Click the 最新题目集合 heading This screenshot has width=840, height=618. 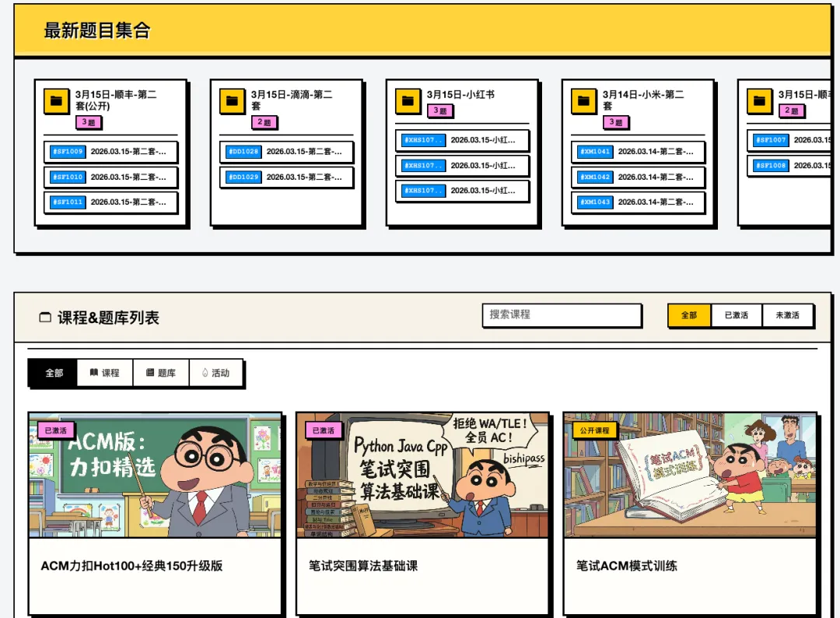(97, 30)
